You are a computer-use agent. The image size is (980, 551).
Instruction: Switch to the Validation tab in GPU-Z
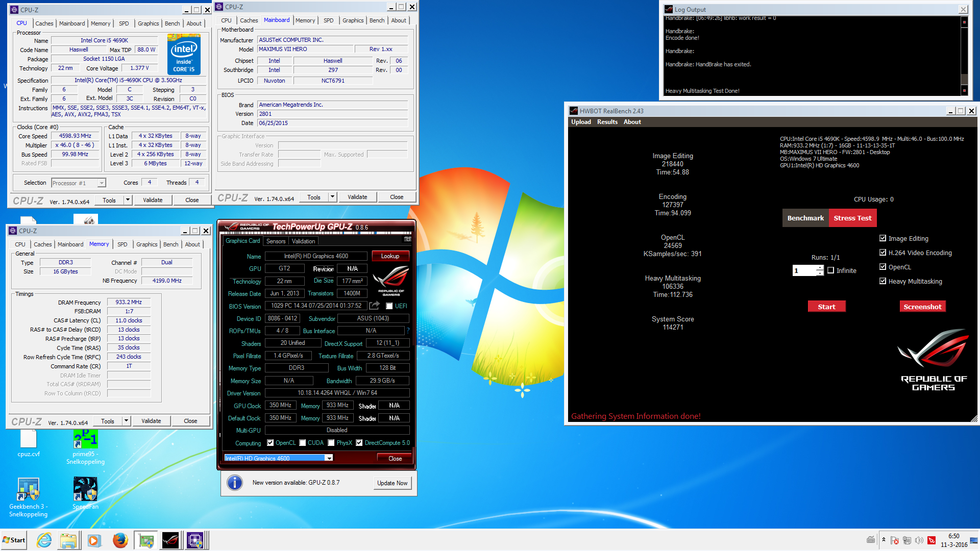point(304,241)
